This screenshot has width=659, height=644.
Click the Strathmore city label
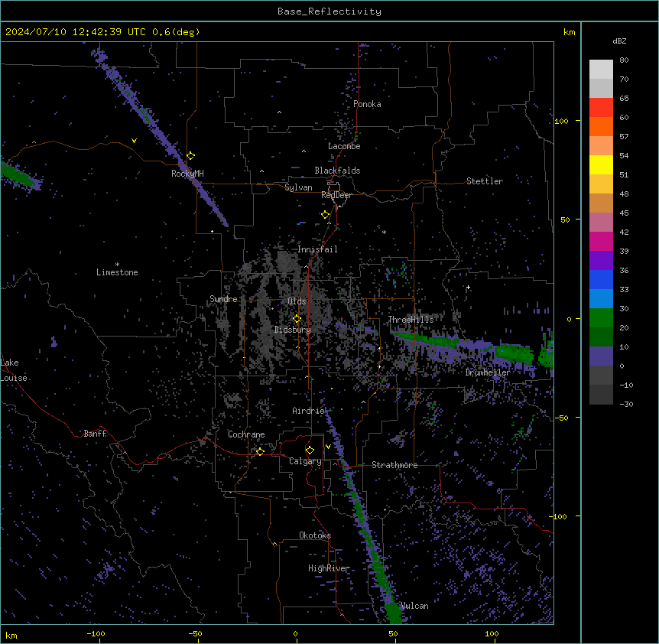click(x=394, y=465)
